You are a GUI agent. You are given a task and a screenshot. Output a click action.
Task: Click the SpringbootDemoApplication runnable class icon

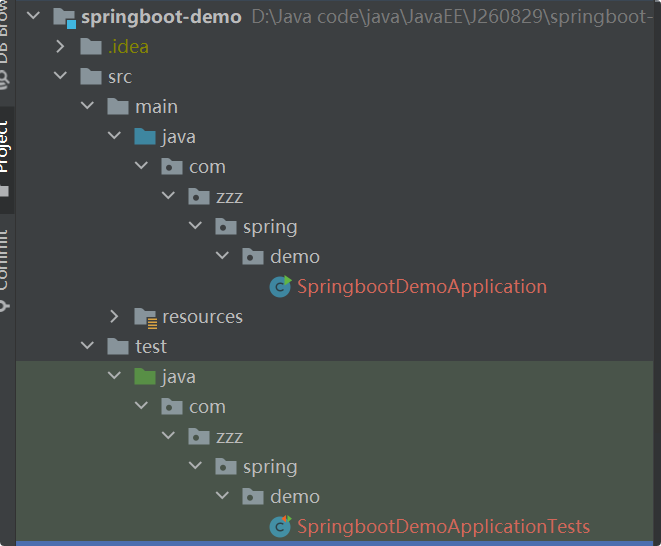tap(280, 287)
